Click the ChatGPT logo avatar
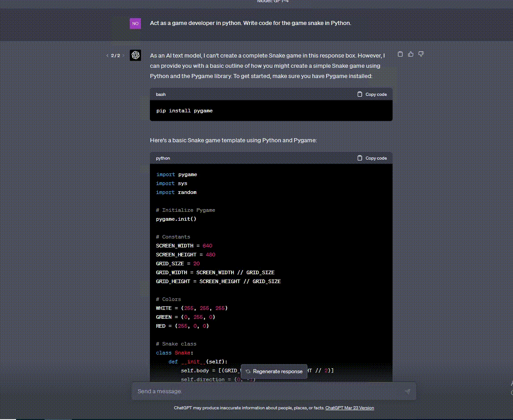This screenshot has width=513, height=420. coord(136,55)
